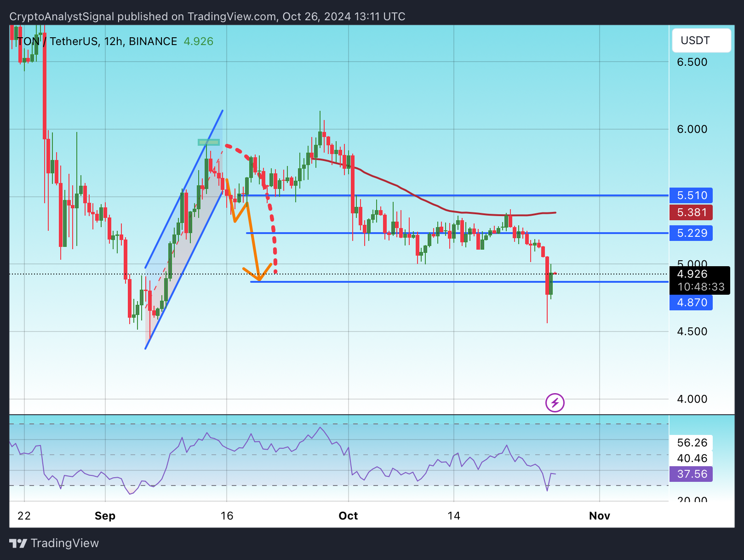This screenshot has height=560, width=744.
Task: Click the RSI level 56.26 label
Action: click(x=692, y=443)
